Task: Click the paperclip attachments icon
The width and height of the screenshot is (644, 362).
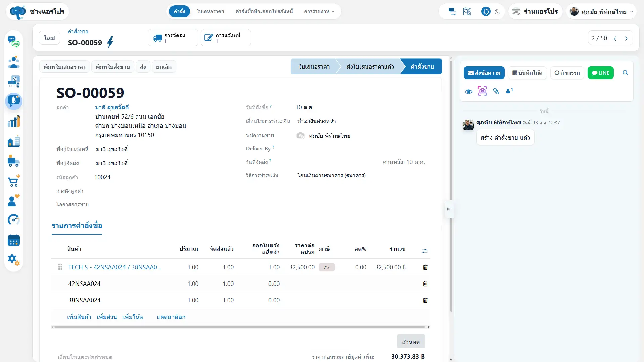Action: click(496, 91)
